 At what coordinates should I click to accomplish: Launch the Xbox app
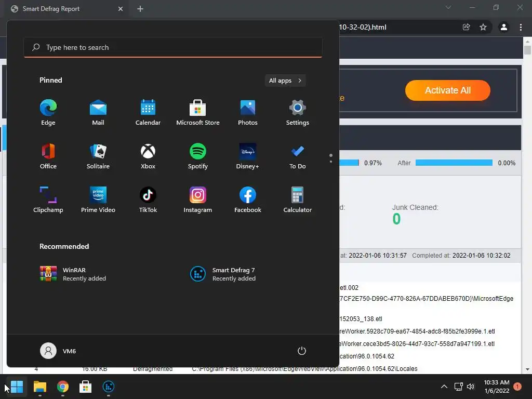click(x=148, y=156)
